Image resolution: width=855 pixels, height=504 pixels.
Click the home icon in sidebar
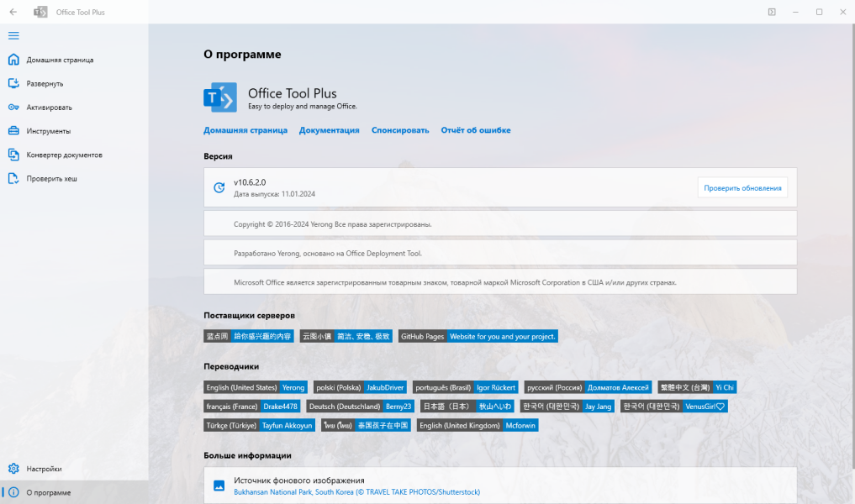(x=13, y=60)
